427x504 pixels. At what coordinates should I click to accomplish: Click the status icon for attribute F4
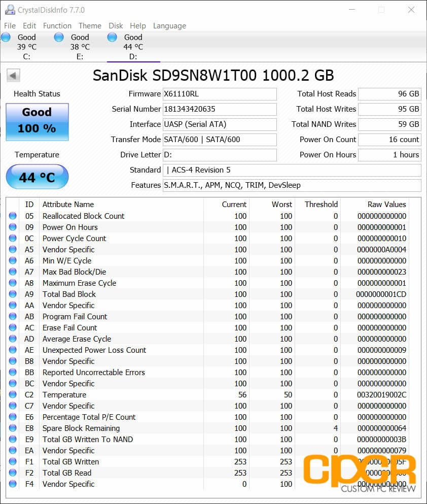tap(13, 484)
